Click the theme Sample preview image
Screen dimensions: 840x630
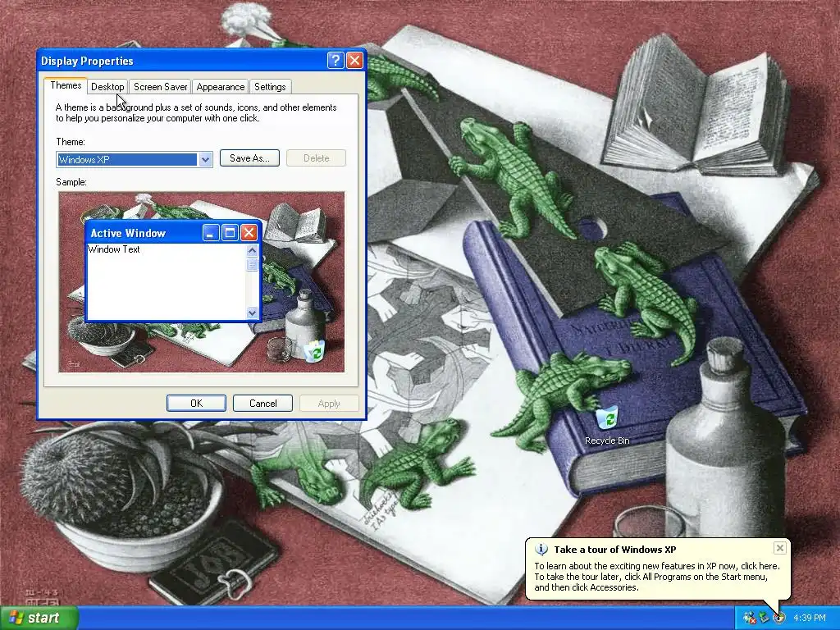coord(202,282)
